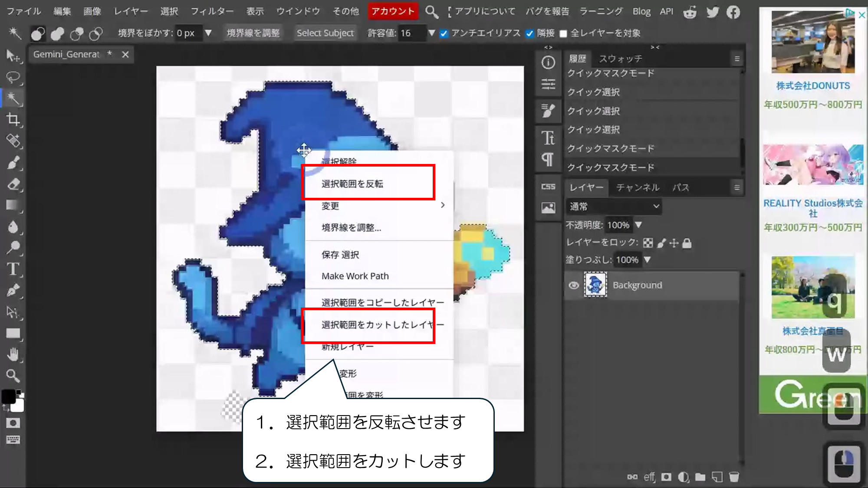Choose Subtract from selection mode icon
The width and height of the screenshot is (868, 488).
coord(77,33)
